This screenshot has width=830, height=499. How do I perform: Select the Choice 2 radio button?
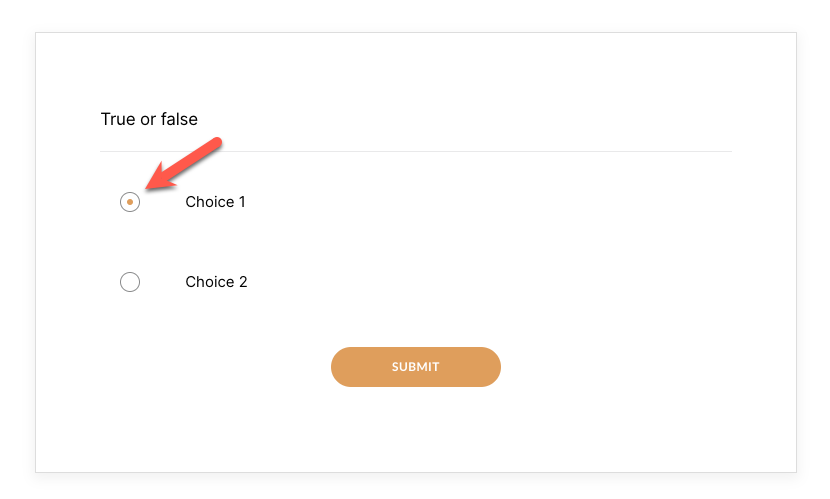coord(130,282)
